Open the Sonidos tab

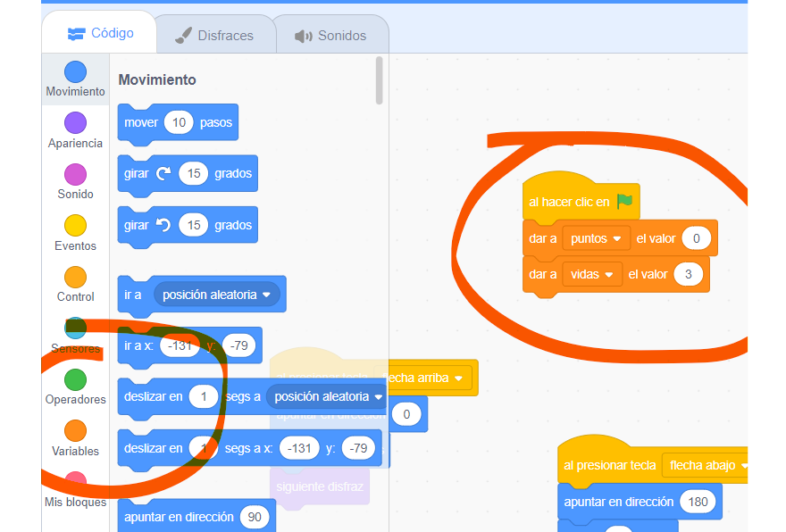point(330,36)
